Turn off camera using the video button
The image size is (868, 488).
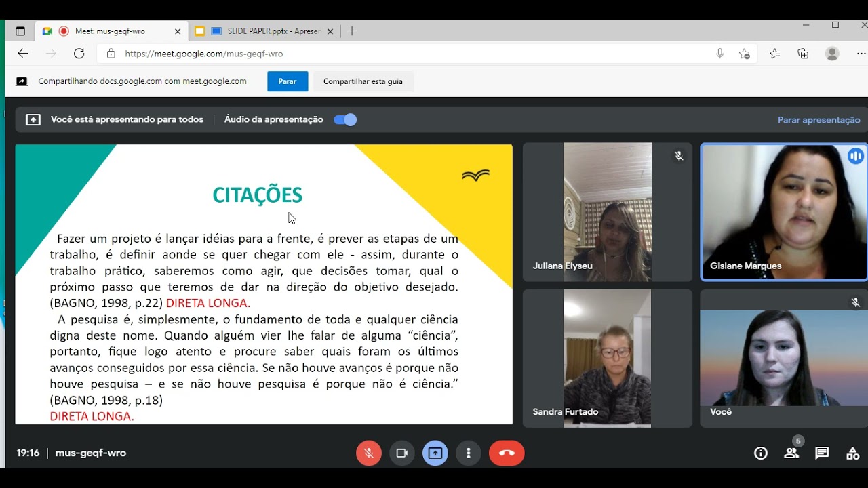click(x=402, y=453)
